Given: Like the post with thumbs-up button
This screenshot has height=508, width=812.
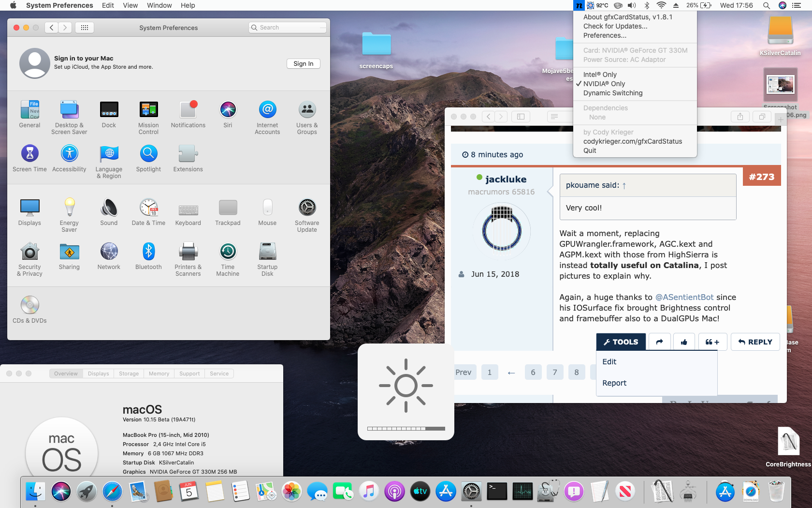Looking at the screenshot, I should pyautogui.click(x=684, y=342).
